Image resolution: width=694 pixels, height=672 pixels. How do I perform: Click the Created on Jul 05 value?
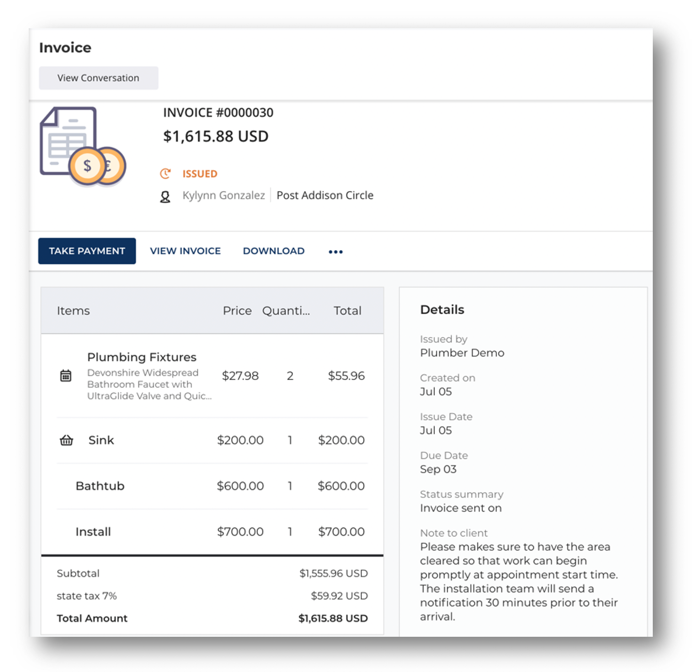(436, 392)
